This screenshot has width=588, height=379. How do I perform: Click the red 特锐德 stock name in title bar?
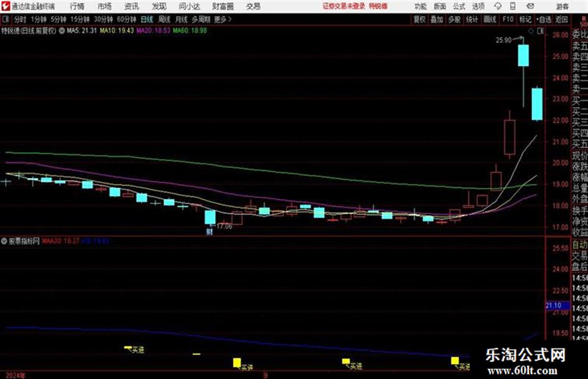tap(378, 6)
